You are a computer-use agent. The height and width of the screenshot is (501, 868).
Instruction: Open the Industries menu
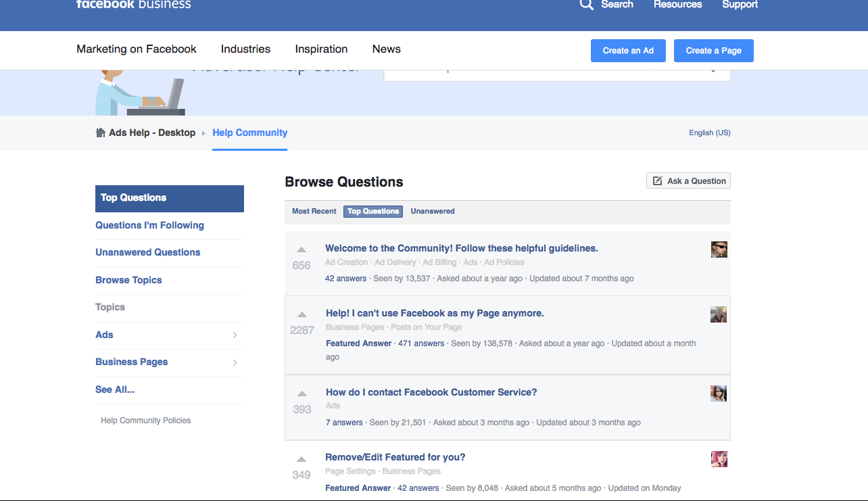(245, 49)
